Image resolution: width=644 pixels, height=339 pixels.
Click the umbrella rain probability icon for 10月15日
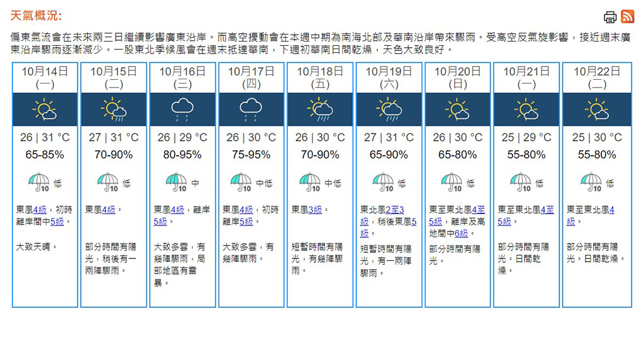(x=108, y=182)
